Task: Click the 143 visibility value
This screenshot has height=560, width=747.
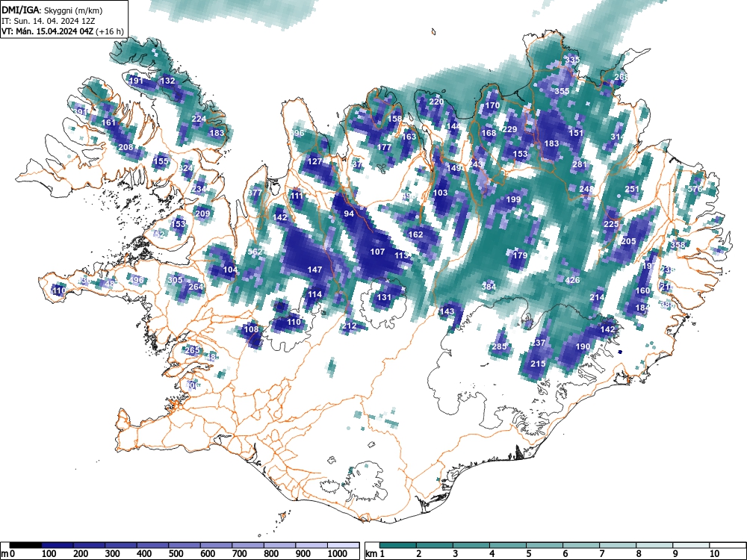Action: pyautogui.click(x=447, y=311)
